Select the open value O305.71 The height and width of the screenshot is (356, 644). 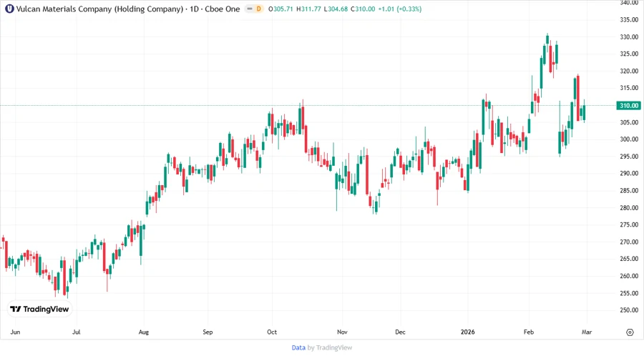pyautogui.click(x=280, y=9)
